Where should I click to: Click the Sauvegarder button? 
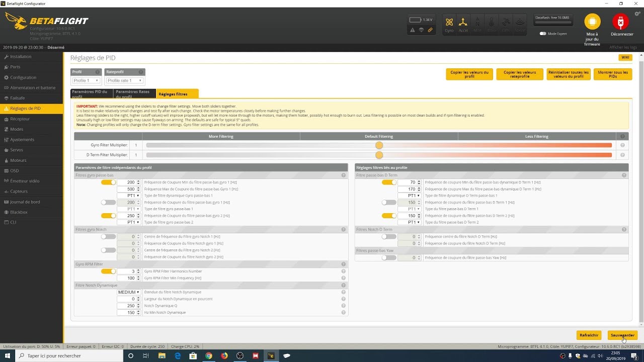(x=622, y=335)
